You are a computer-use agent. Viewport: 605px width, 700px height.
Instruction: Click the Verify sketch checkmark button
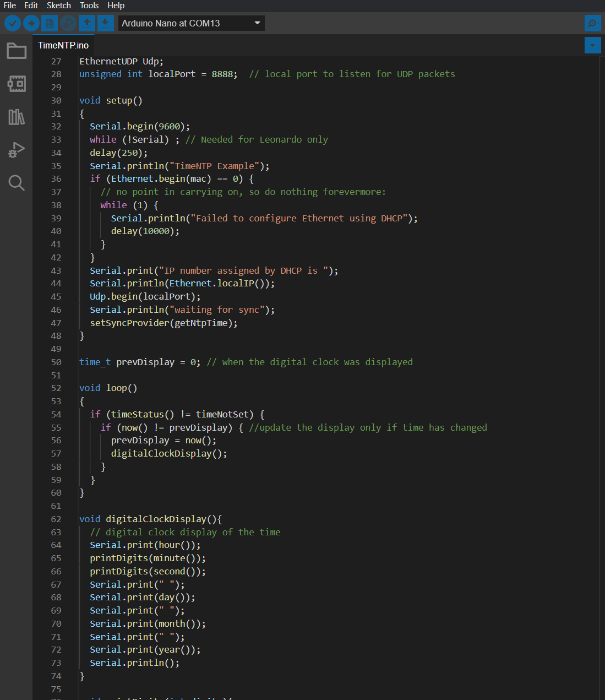click(x=13, y=23)
